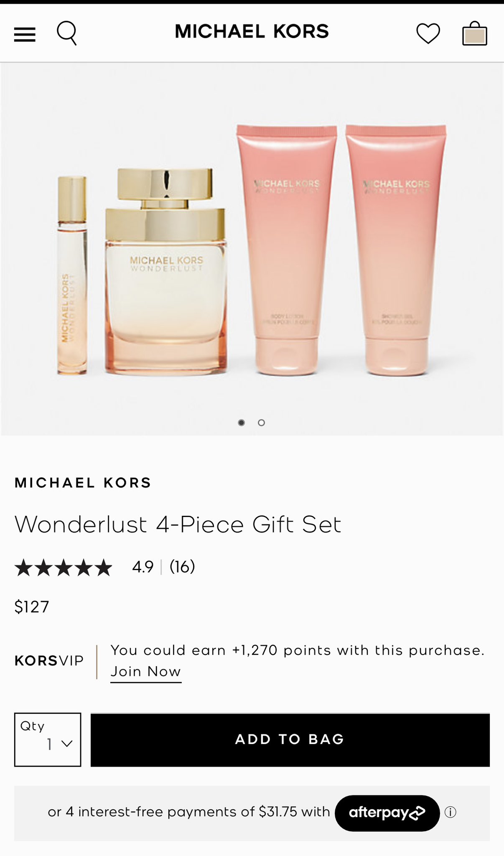Switch to second image carousel dot
The image size is (504, 856).
262,423
